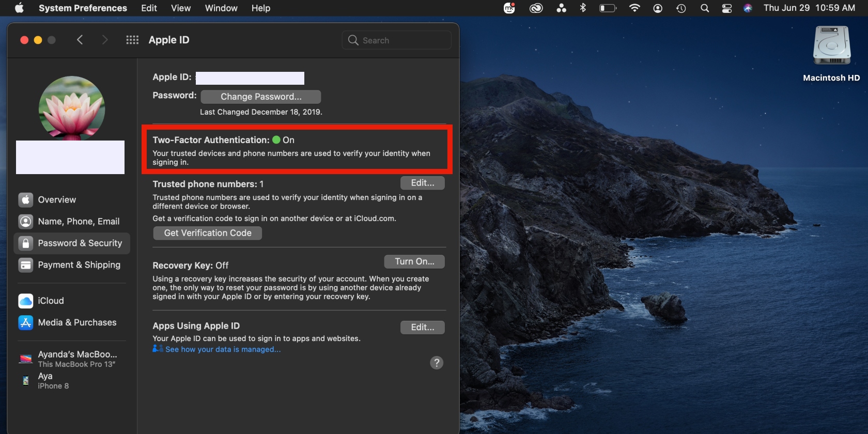
Task: Click the question mark help button
Action: pos(437,363)
